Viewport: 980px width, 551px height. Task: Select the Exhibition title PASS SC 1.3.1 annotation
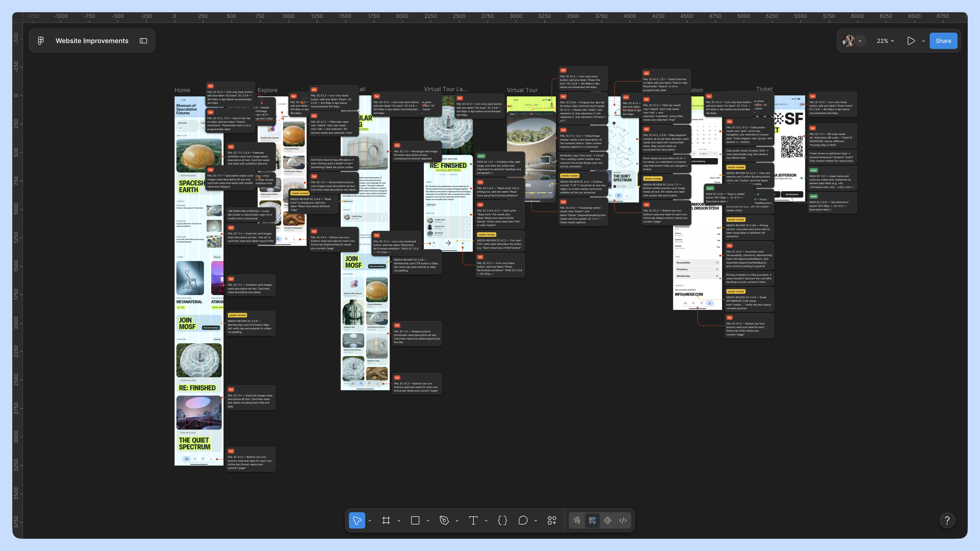[500, 164]
